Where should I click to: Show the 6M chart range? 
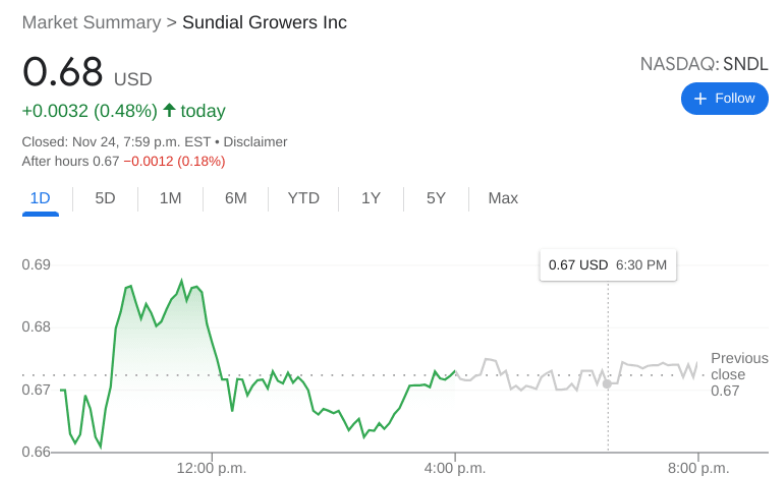pyautogui.click(x=236, y=198)
